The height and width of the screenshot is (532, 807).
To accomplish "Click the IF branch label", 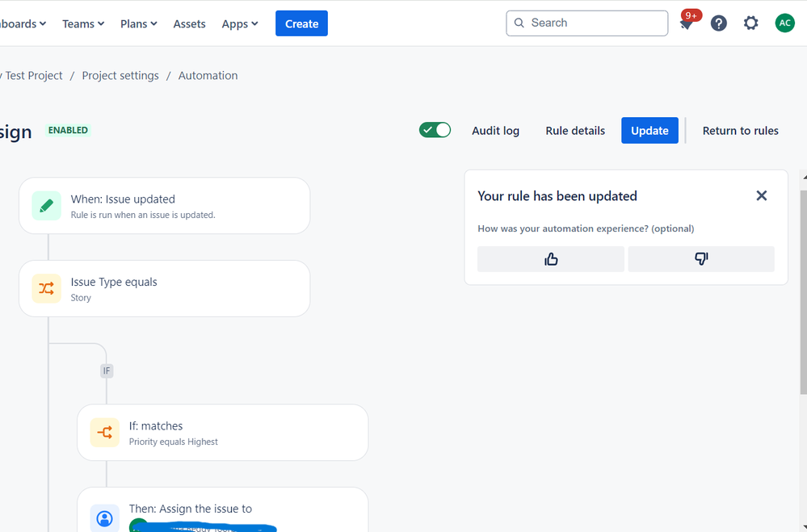I will (x=107, y=371).
